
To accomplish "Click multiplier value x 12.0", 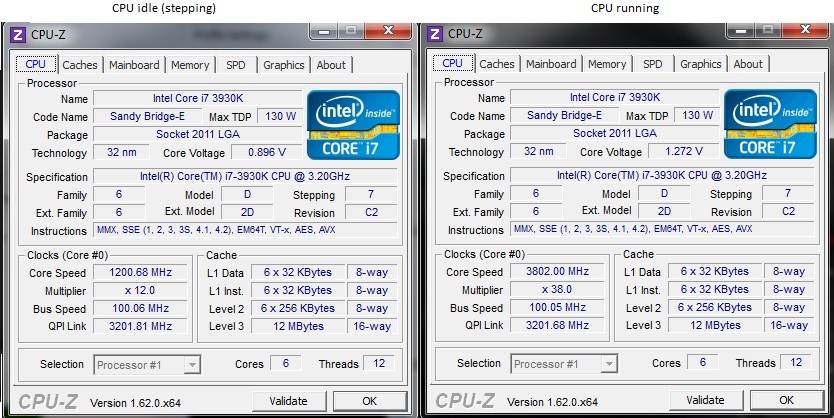I will (140, 290).
